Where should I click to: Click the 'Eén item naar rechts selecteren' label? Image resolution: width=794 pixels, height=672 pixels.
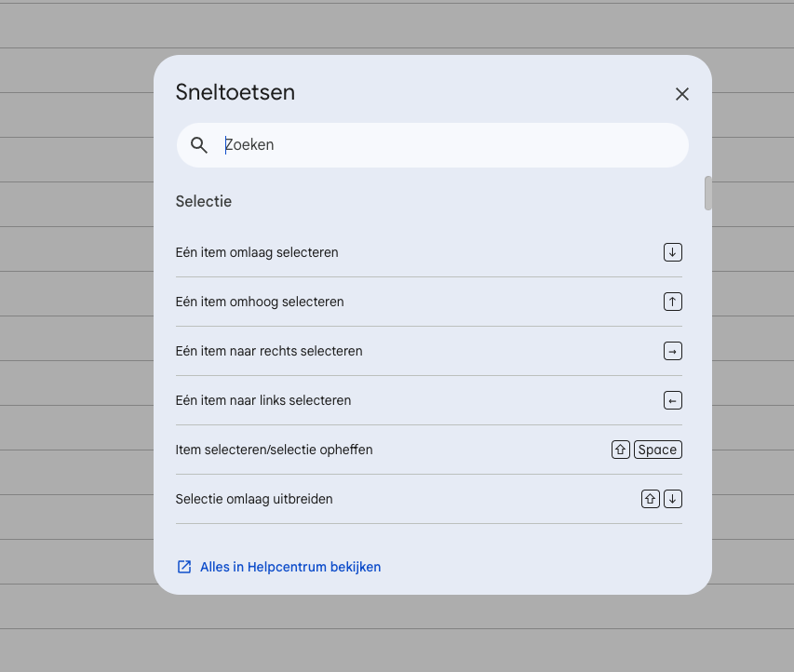tap(269, 351)
